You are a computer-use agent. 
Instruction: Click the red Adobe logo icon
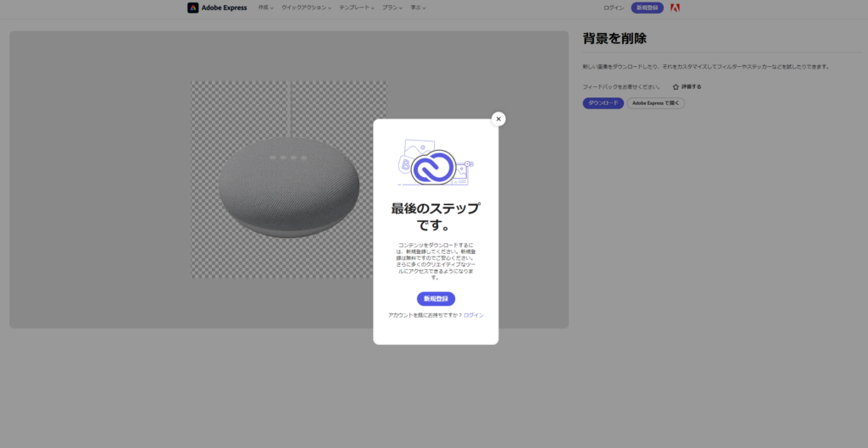(675, 8)
